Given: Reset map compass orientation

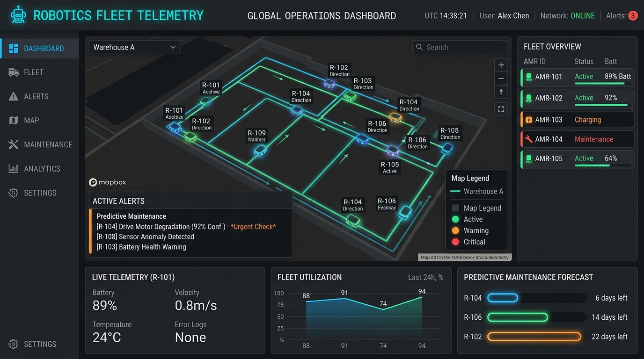Looking at the screenshot, I should pos(501,92).
